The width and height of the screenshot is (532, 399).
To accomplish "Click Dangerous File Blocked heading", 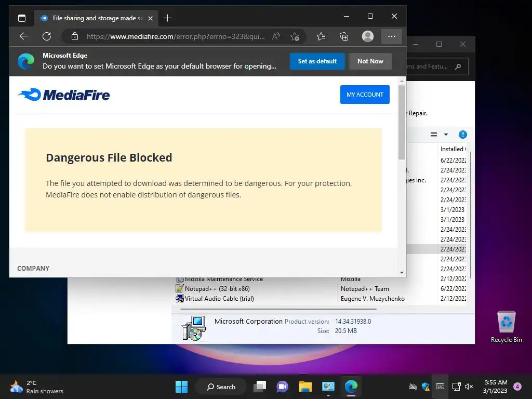I will point(109,157).
